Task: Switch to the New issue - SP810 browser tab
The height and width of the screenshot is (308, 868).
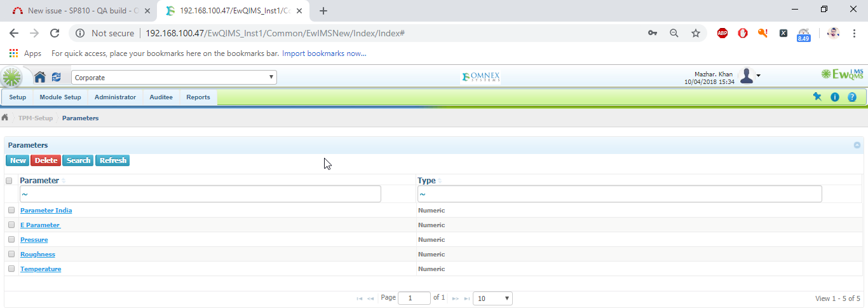Action: click(81, 11)
